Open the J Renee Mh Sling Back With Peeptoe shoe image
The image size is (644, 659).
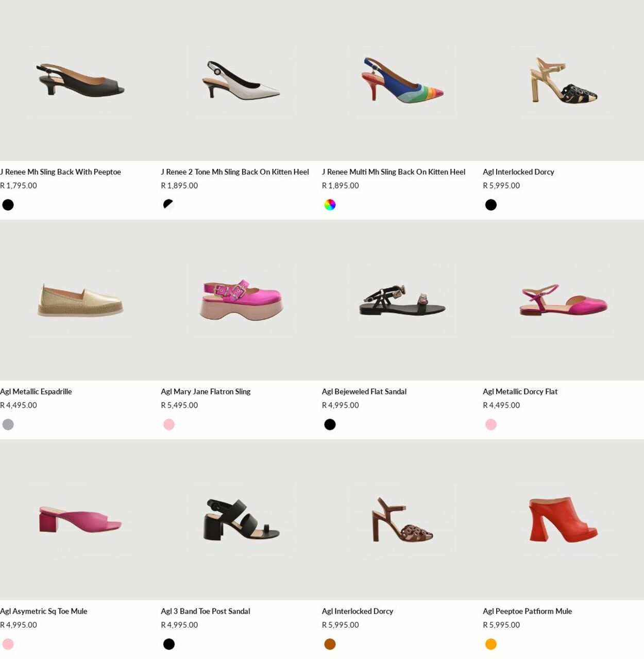(80, 80)
